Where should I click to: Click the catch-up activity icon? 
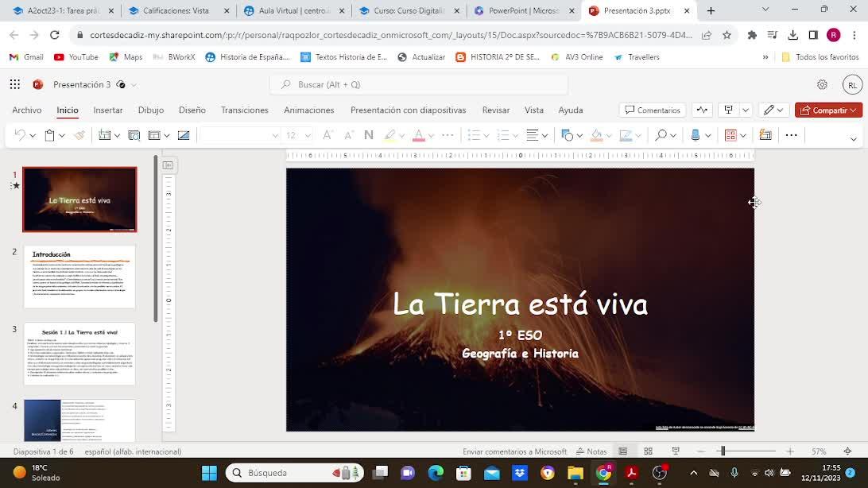[702, 110]
